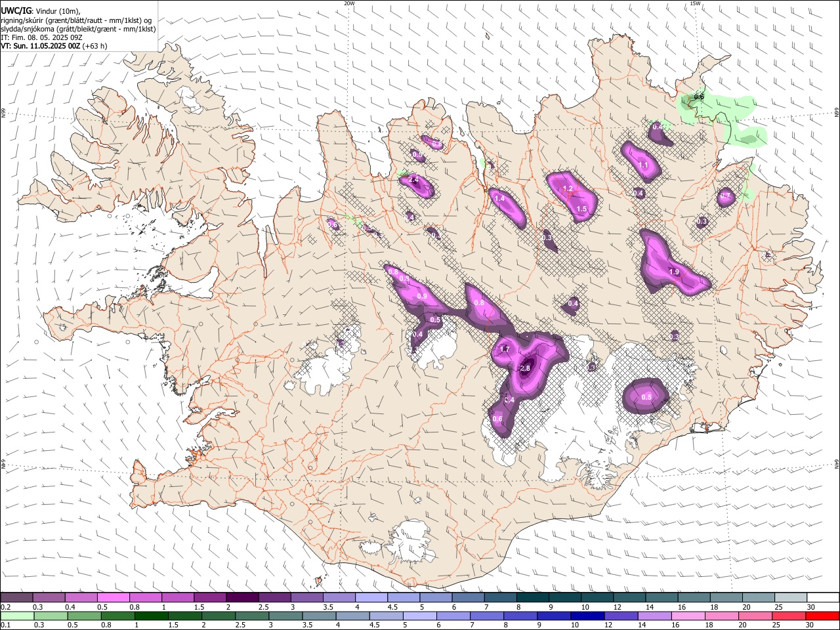This screenshot has height=630, width=840.
Task: Click the darkest green lower swatch labeled 1
Action: click(151, 616)
